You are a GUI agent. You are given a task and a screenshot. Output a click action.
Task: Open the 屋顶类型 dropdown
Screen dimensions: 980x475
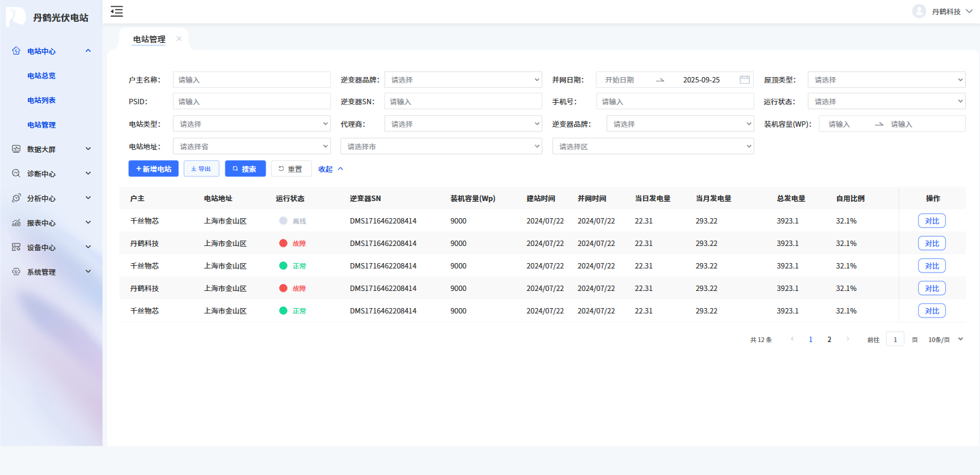[x=886, y=80]
